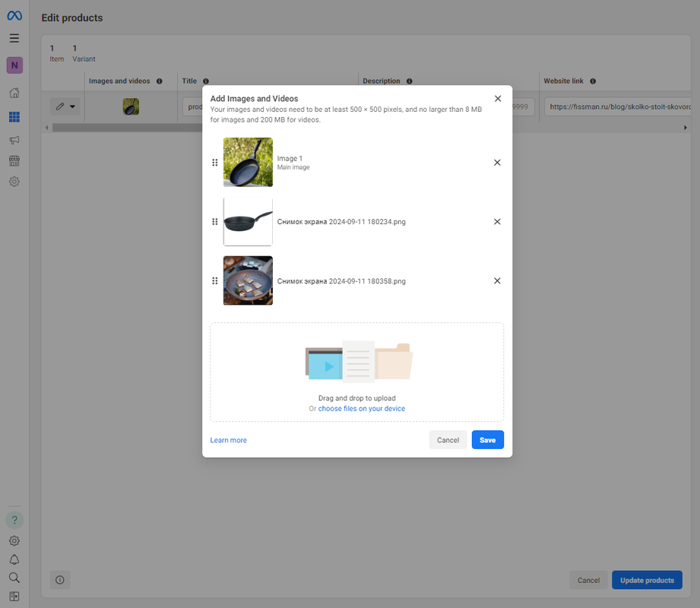Click the Help question mark icon

[x=14, y=520]
